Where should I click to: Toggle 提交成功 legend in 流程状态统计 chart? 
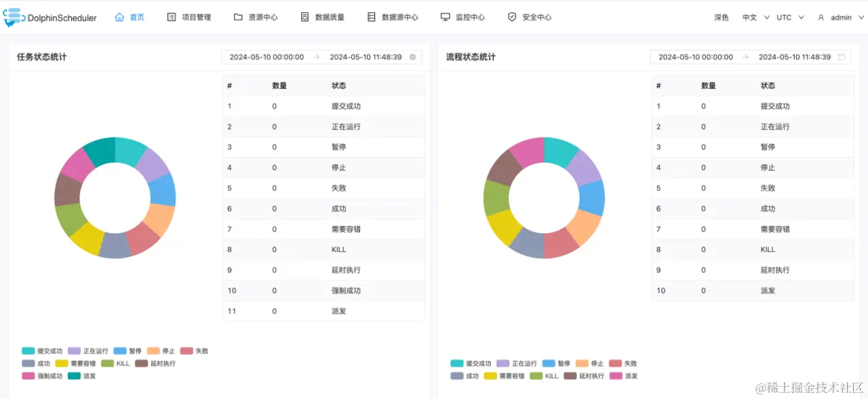click(x=471, y=363)
